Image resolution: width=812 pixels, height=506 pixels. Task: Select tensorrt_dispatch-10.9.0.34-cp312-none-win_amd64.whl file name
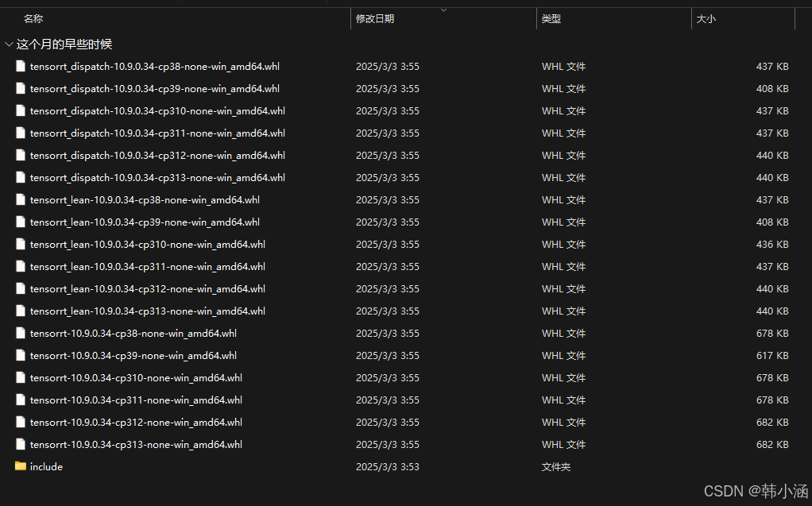pos(157,156)
